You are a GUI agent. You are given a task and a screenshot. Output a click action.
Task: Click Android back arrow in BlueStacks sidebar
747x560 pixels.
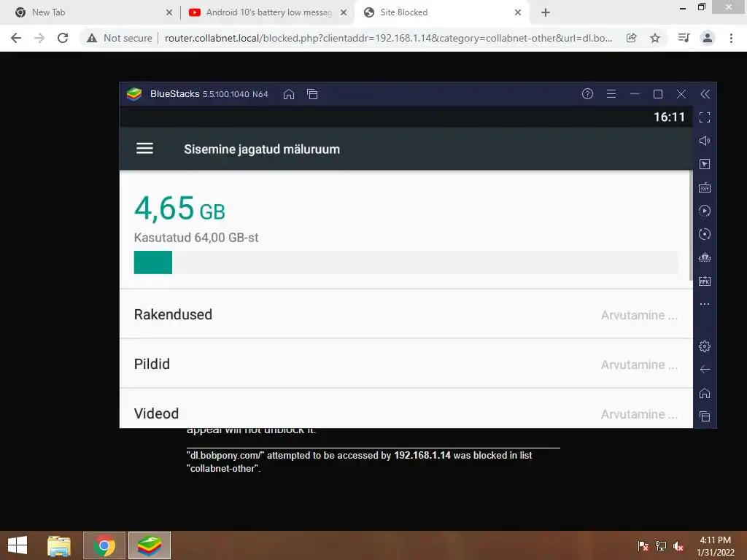(705, 370)
